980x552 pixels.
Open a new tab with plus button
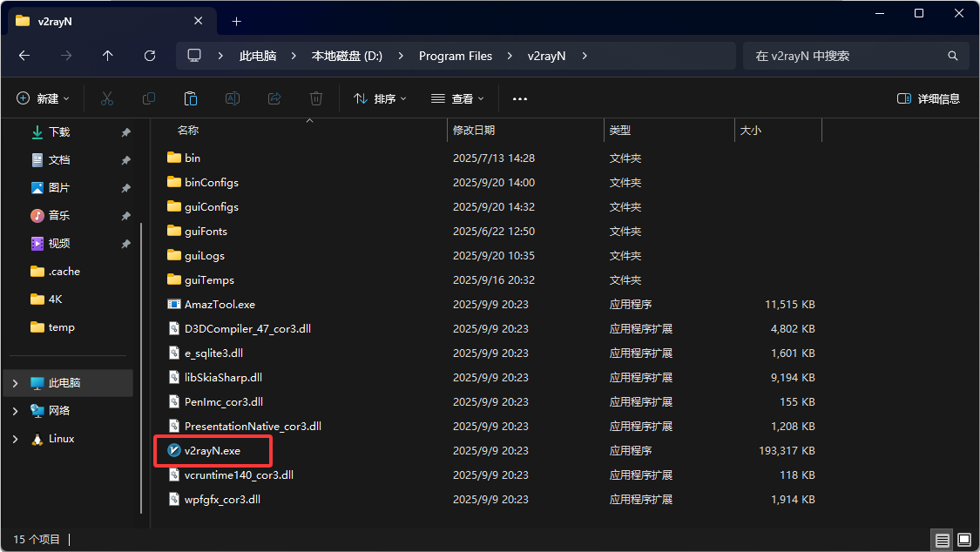tap(236, 21)
